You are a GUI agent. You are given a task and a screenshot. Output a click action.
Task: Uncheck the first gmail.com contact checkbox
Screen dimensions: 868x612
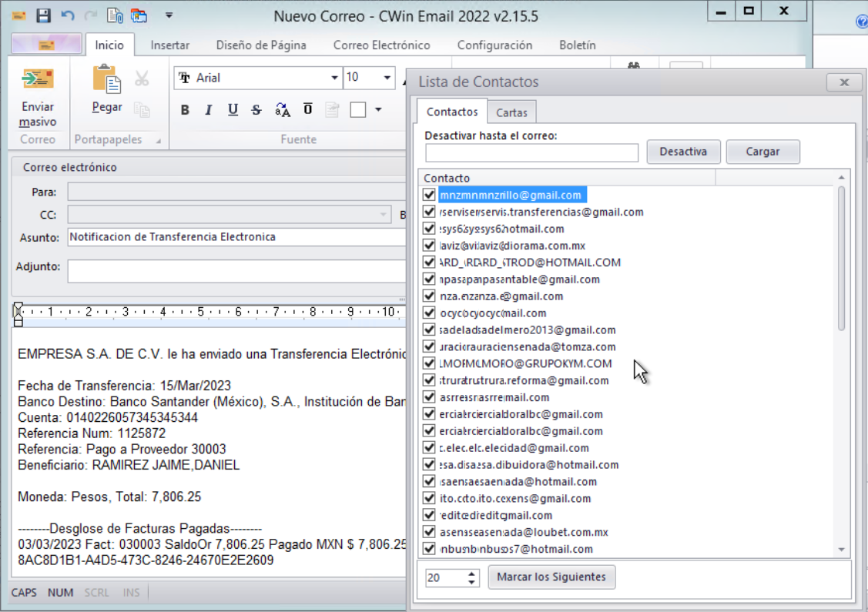pos(430,196)
